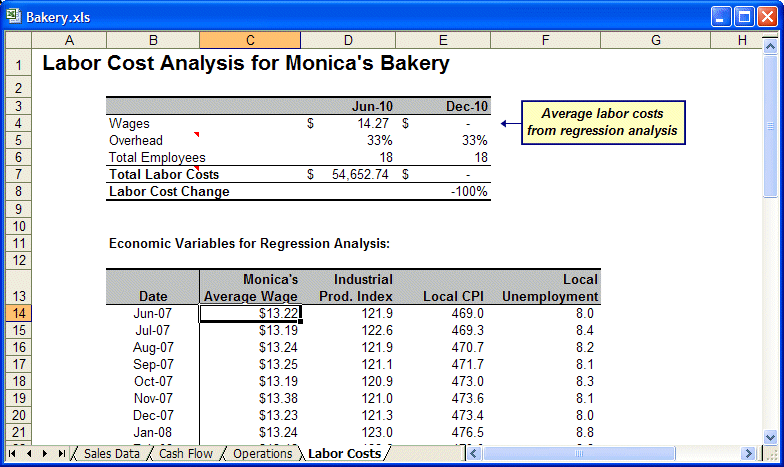Click the 14.27 wages value
This screenshot has height=467, width=784.
[x=373, y=123]
